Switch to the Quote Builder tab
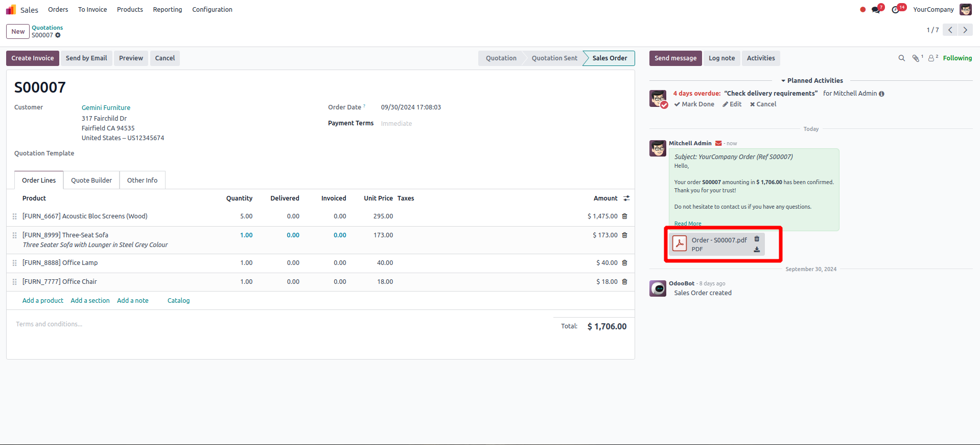Screen dimensions: 980x445 (91, 180)
